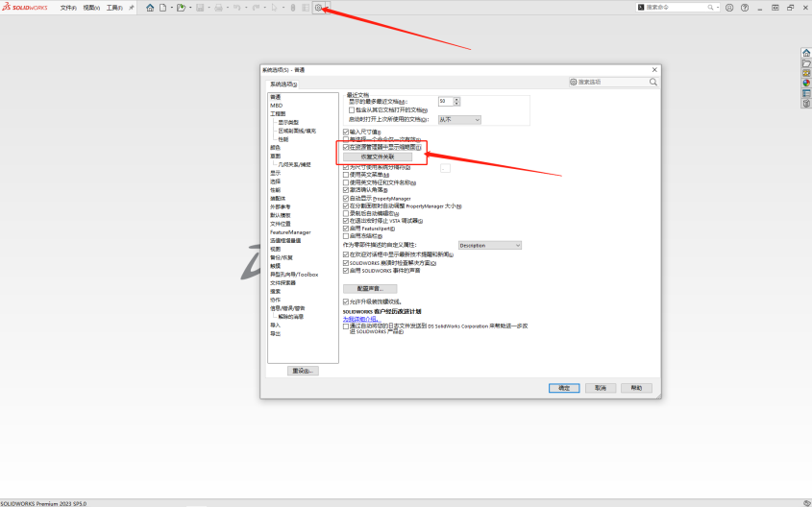This screenshot has height=507, width=812.
Task: Click the Undo arrow icon
Action: pyautogui.click(x=237, y=8)
